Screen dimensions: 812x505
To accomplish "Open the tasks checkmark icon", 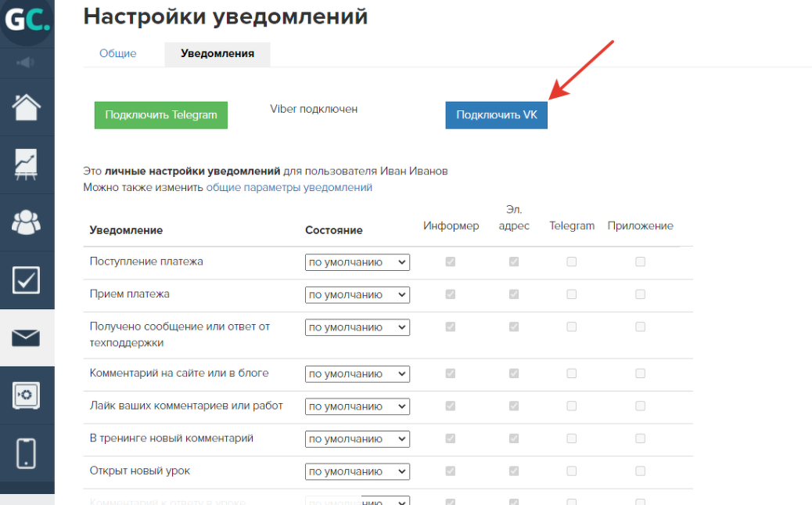I will 26,280.
